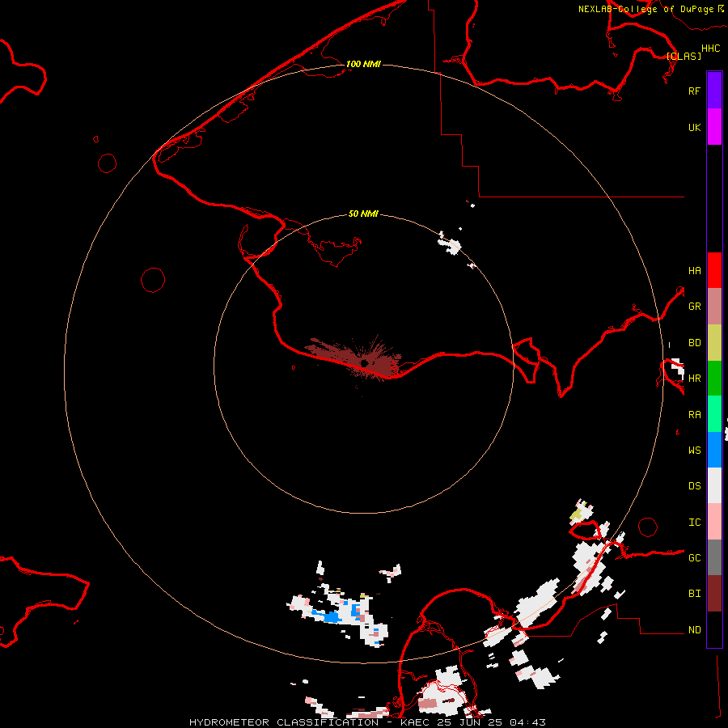This screenshot has width=728, height=728.
Task: Click the yellow big drops echo patch
Action: [576, 514]
